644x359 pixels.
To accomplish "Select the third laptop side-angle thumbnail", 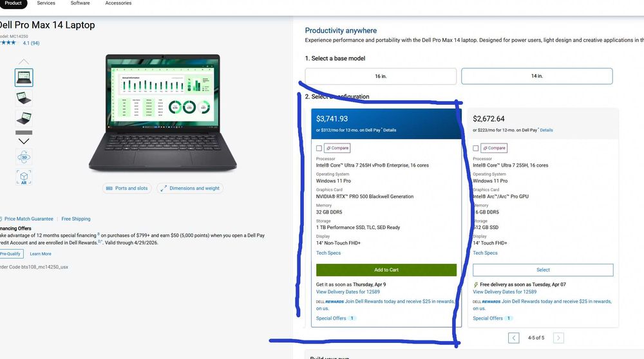I will pyautogui.click(x=24, y=118).
